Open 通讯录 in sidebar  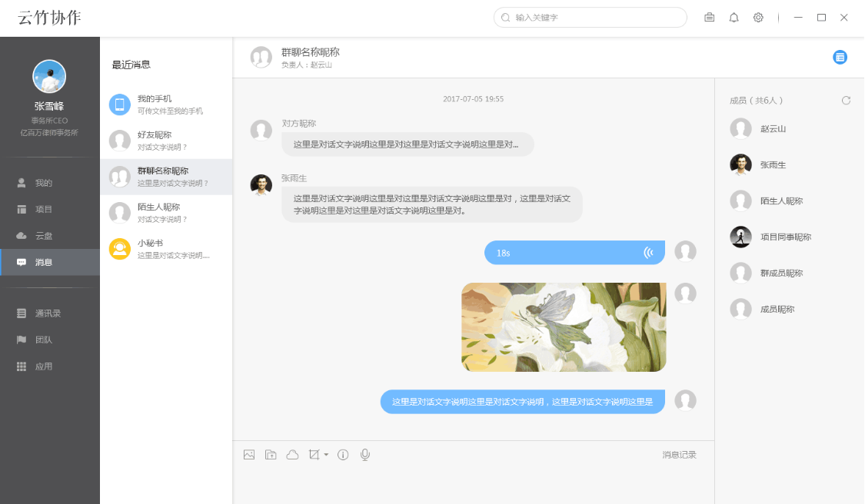(x=50, y=313)
